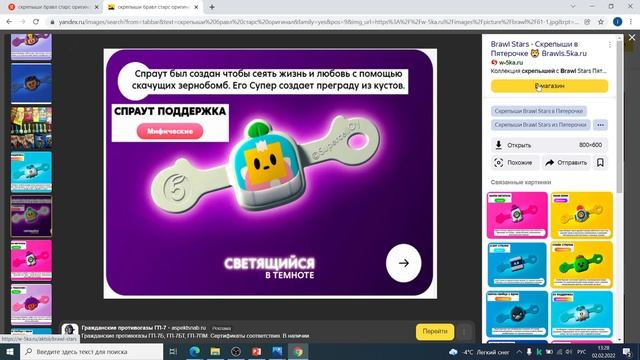Open File Explorer from the taskbar
640x360 pixels.
coord(215,351)
